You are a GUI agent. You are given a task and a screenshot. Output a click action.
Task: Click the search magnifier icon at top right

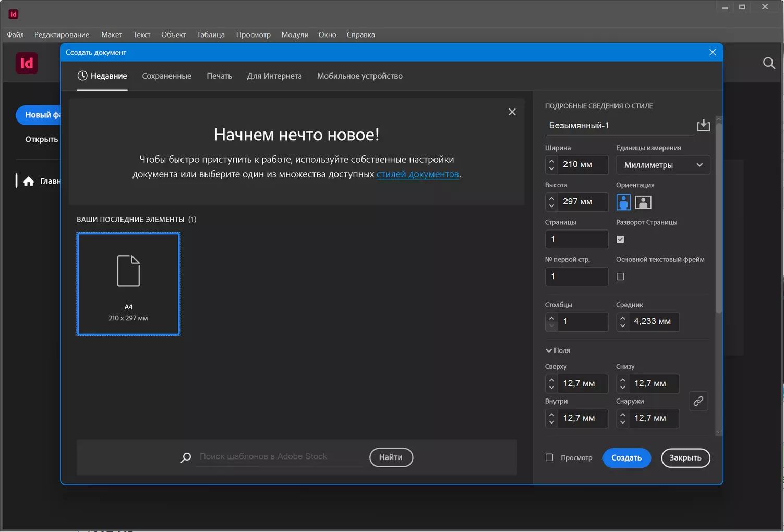pyautogui.click(x=769, y=63)
